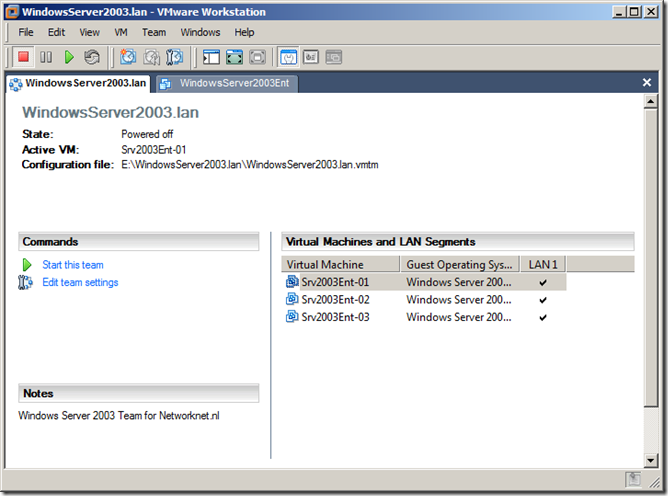This screenshot has height=496, width=668.
Task: Click the Commands section header
Action: 138,242
